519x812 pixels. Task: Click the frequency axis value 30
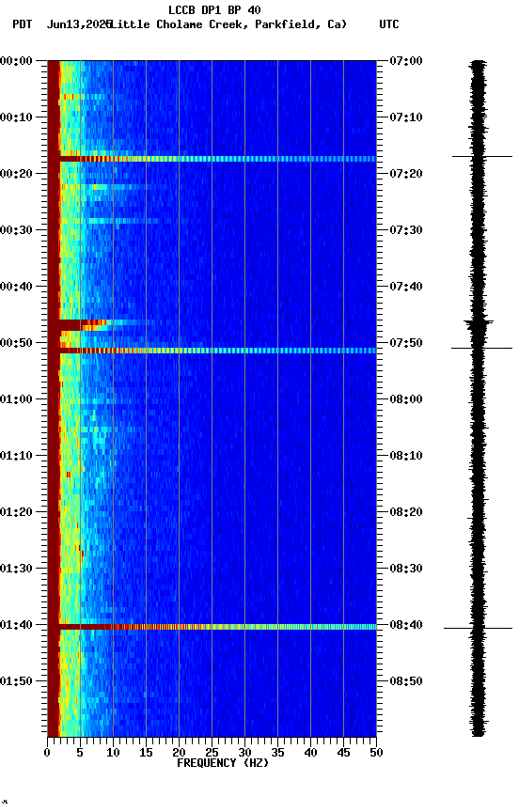244,753
